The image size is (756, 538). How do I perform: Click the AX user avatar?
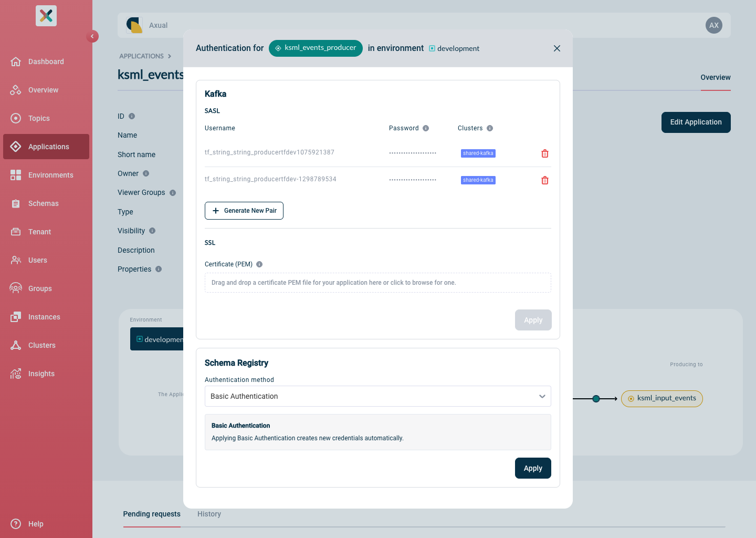[x=714, y=25]
